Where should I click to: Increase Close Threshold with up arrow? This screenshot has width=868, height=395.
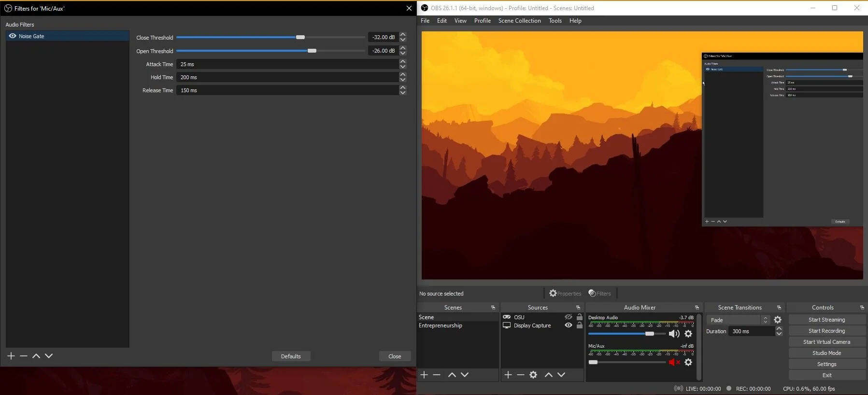(403, 35)
